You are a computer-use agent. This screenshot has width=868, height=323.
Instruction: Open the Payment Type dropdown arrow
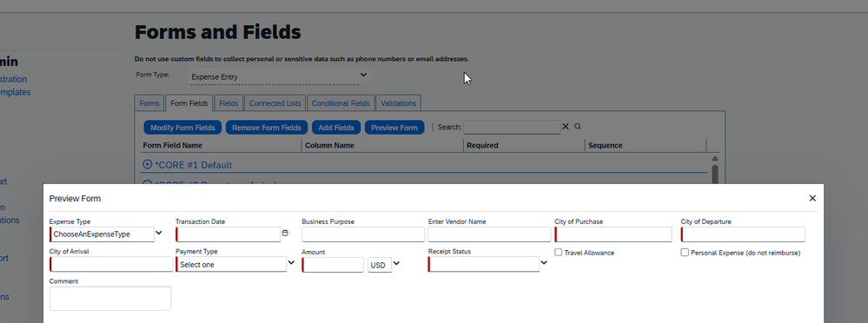pos(291,263)
